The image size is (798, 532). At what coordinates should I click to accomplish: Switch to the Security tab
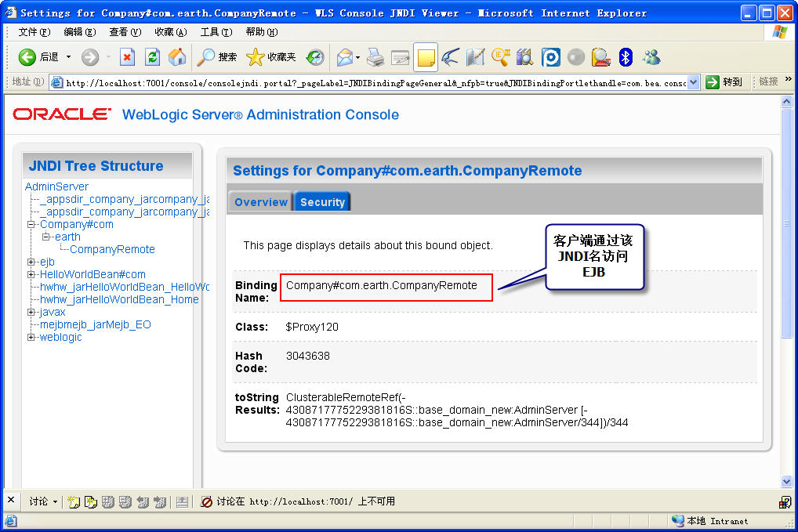[x=322, y=202]
